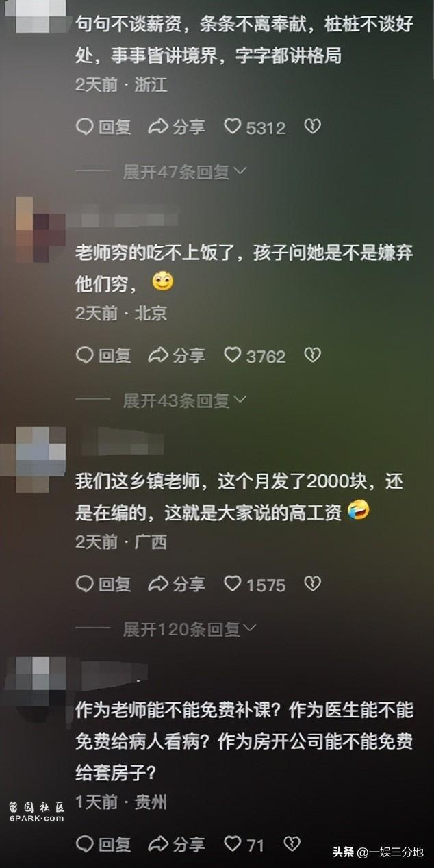Like the Guangxi comment with 1575 likes
The image size is (434, 868).
pyautogui.click(x=255, y=584)
